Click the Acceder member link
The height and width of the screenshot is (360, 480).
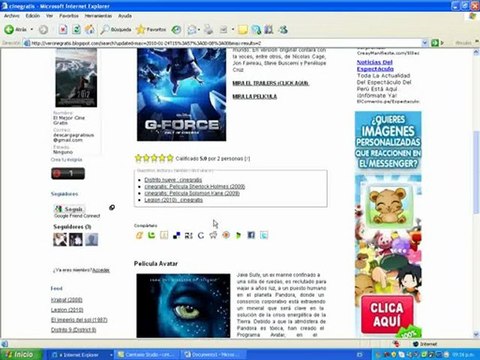point(101,270)
